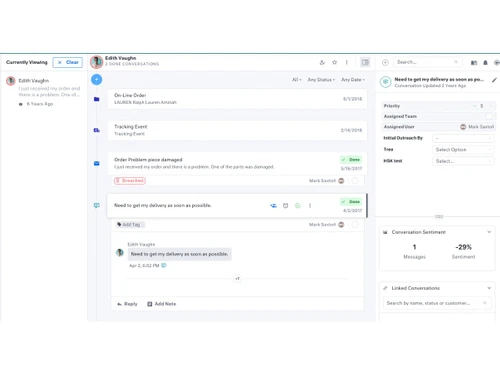
Task: Click the email icon beside Order Problem
Action: coord(97,163)
